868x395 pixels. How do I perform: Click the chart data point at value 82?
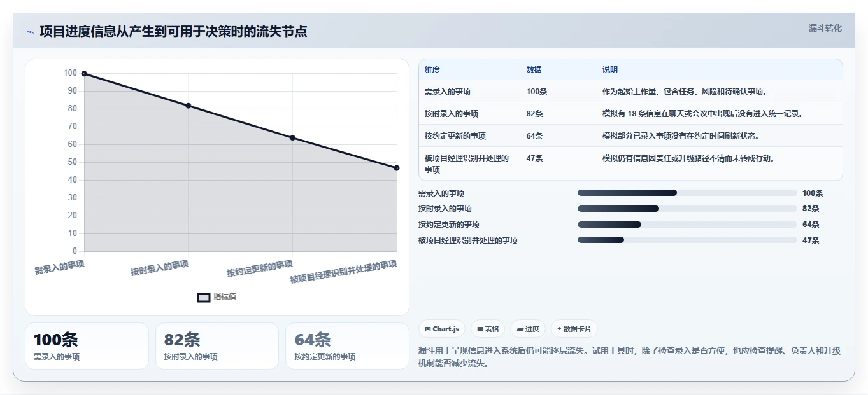click(189, 106)
